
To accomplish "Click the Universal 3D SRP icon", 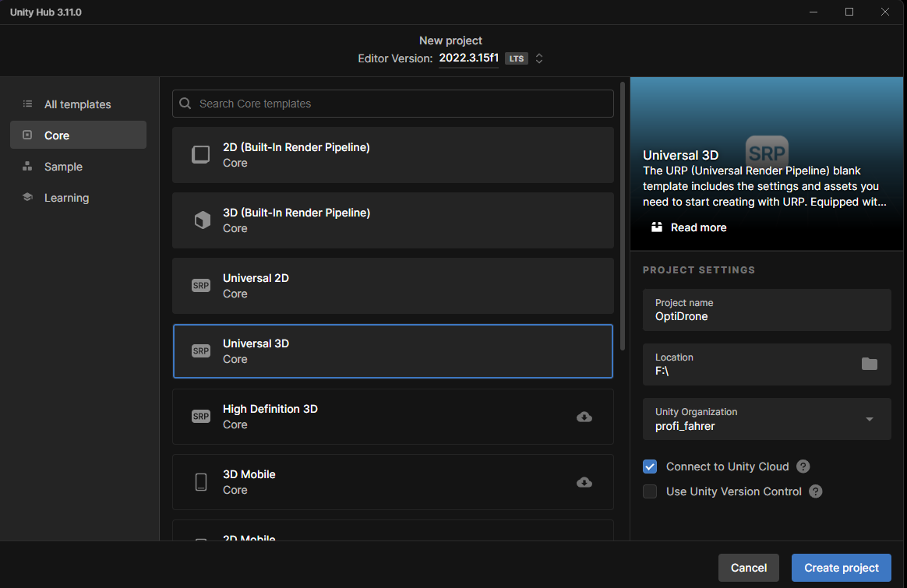I will pyautogui.click(x=201, y=351).
